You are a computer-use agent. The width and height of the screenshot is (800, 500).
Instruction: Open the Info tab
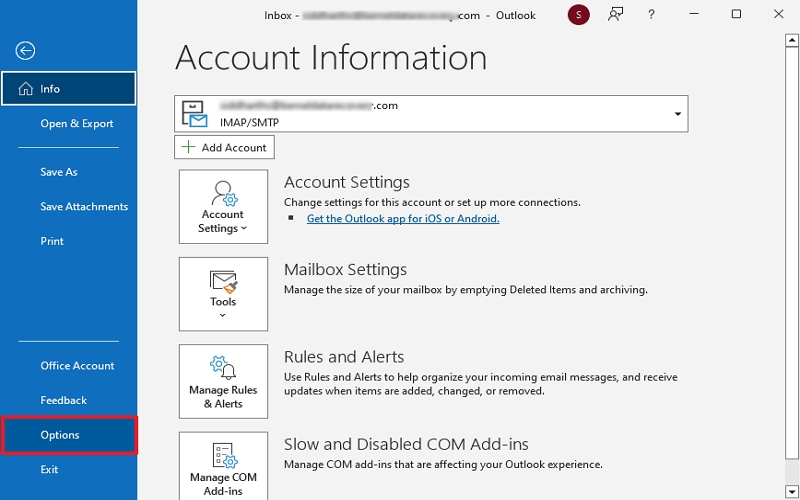pos(68,89)
